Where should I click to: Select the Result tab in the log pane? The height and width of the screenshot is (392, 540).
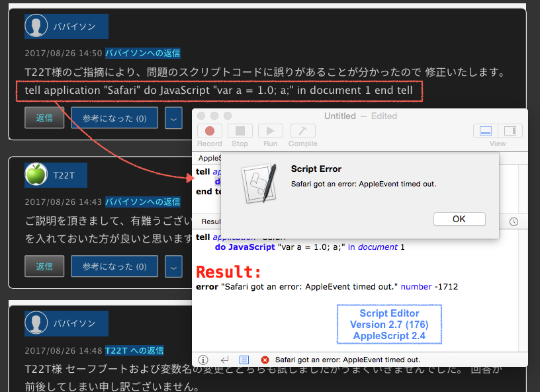click(x=210, y=221)
